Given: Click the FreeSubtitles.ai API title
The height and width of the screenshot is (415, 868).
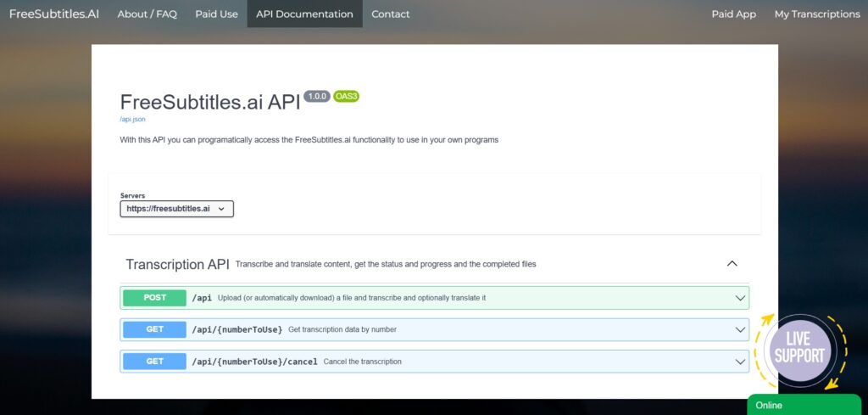Looking at the screenshot, I should tap(210, 102).
